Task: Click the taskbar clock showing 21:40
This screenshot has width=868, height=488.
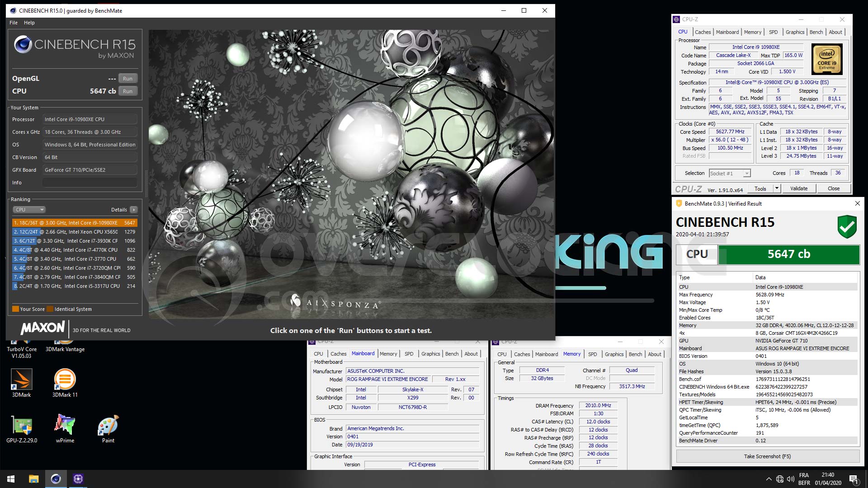Action: coord(828,479)
